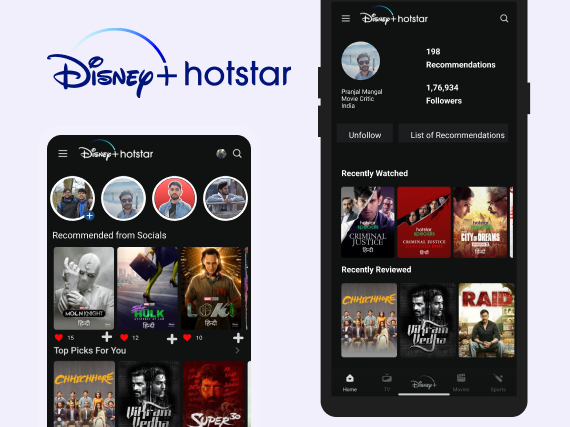Add Moon Knight with plus icon

tap(107, 337)
